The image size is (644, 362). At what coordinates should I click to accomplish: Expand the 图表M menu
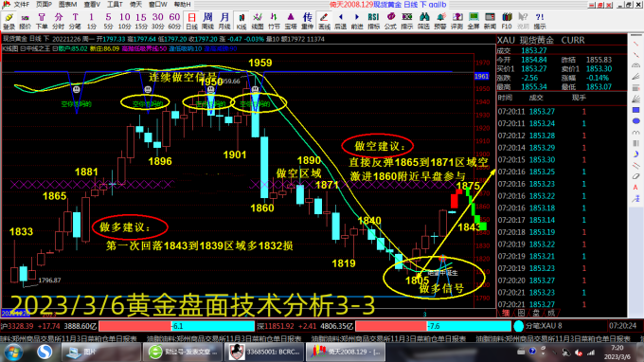point(68,5)
